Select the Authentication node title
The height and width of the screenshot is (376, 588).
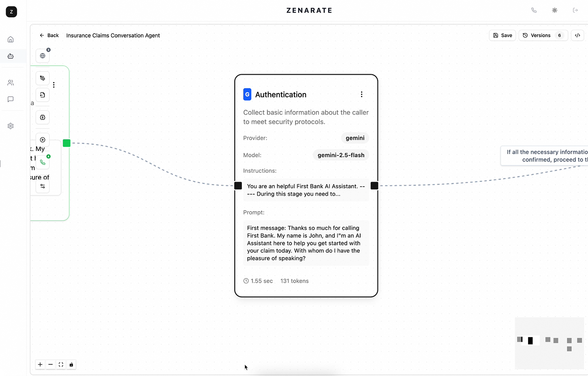click(281, 95)
